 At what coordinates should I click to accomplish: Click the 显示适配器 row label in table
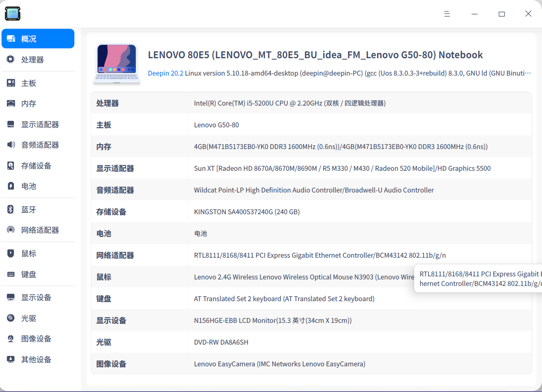[115, 168]
